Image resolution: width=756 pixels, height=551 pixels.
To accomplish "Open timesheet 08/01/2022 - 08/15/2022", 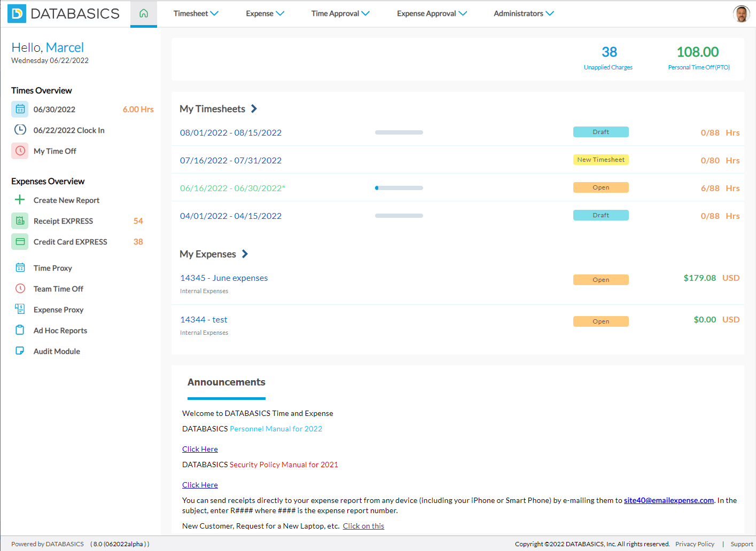I will tap(231, 132).
